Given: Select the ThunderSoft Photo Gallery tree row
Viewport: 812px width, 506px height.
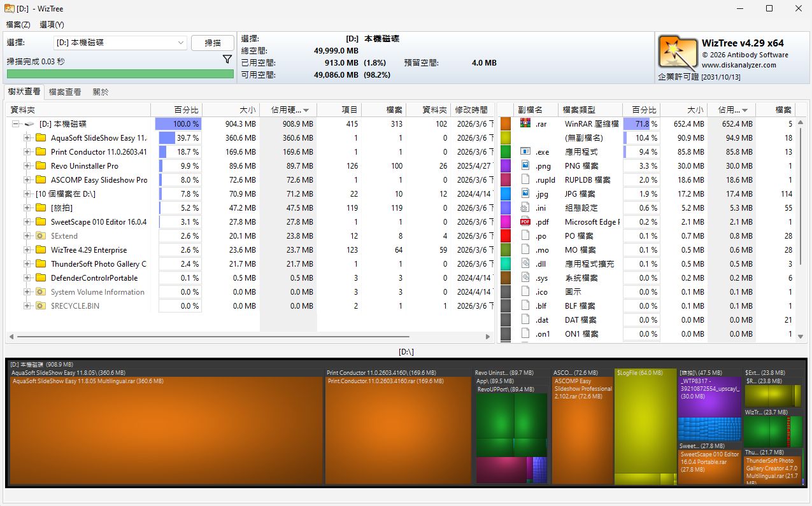Looking at the screenshot, I should (250, 264).
